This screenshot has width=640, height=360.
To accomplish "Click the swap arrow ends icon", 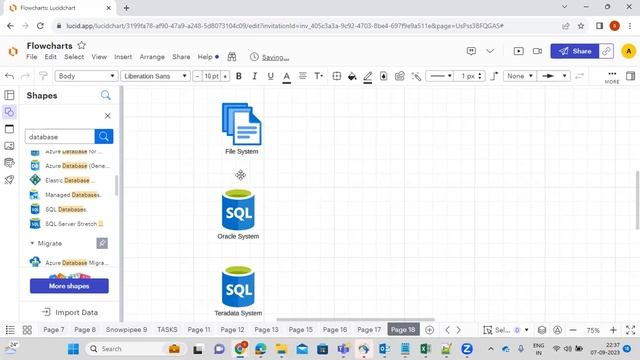I will point(579,76).
